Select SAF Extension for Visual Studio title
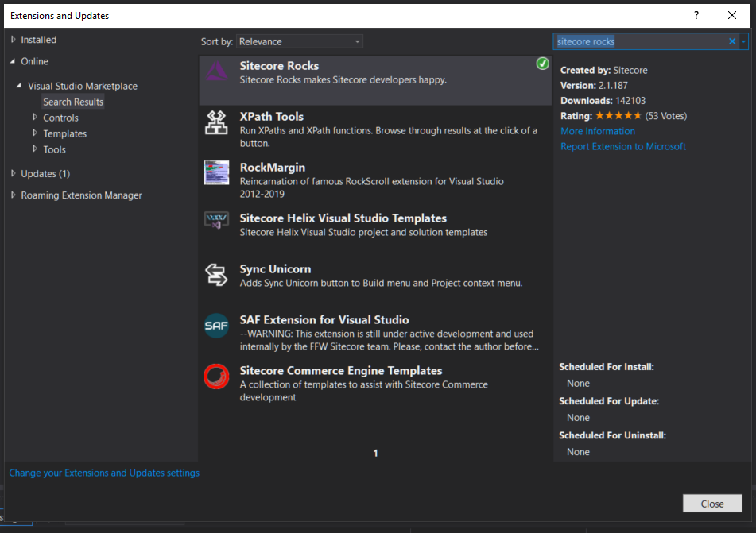 pos(324,319)
